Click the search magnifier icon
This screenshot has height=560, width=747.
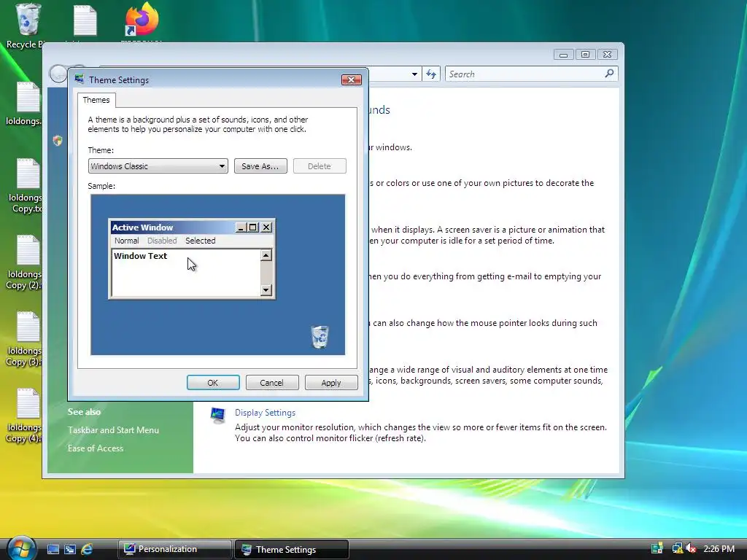(x=609, y=74)
